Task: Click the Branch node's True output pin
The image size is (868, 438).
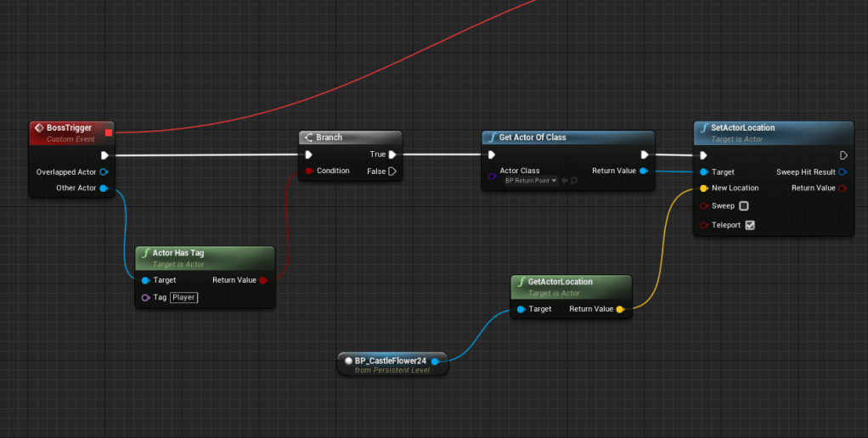Action: click(392, 154)
